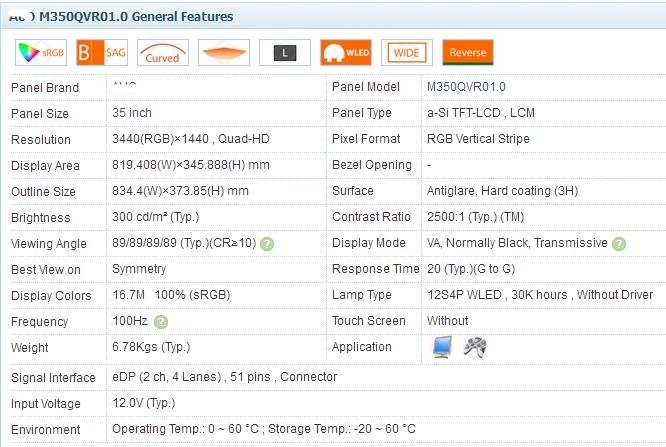Viewport: 666px width, 447px height.
Task: Click the WIDE viewing badge
Action: (x=407, y=53)
